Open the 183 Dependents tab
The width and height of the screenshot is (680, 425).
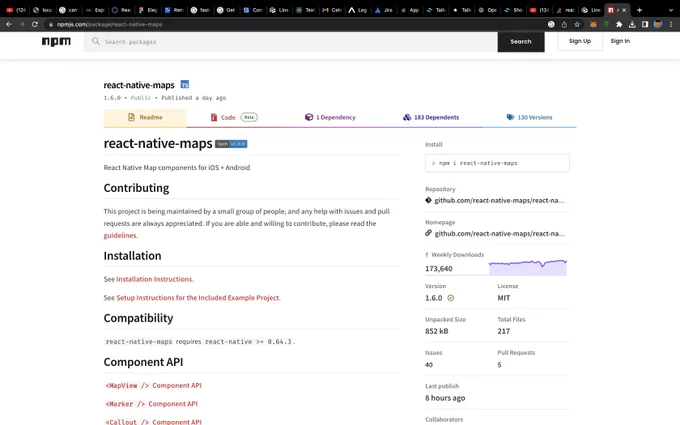(x=431, y=118)
